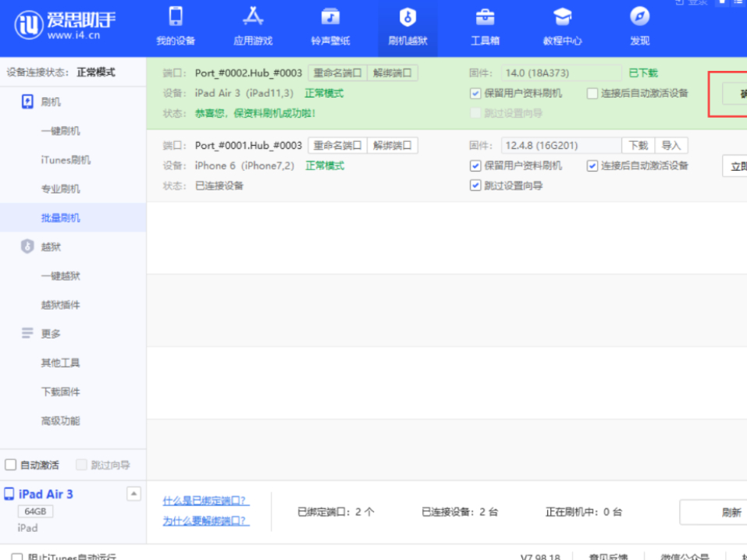Open 一键越狱 in the sidebar

point(61,276)
